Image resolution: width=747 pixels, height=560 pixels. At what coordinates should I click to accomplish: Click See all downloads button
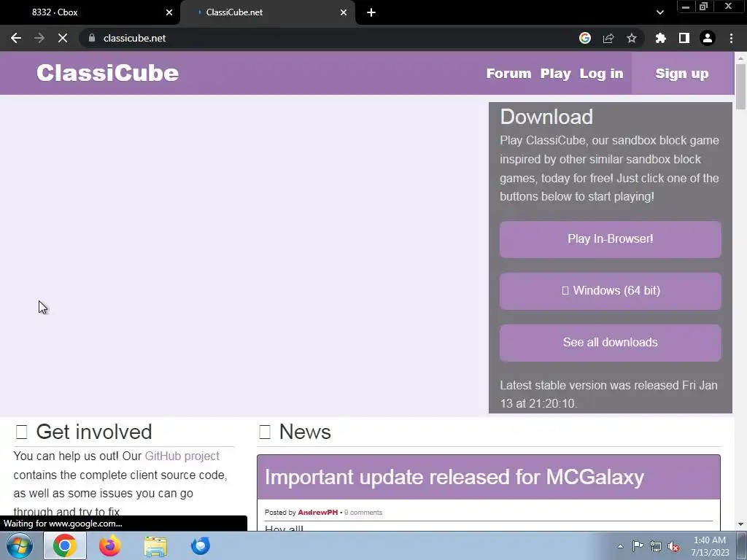[x=611, y=343]
